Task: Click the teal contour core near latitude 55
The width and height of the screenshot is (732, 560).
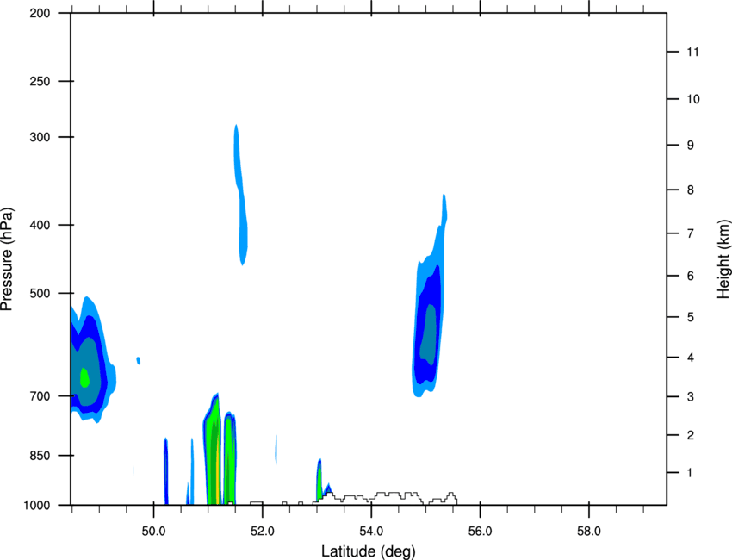Action: pos(429,334)
